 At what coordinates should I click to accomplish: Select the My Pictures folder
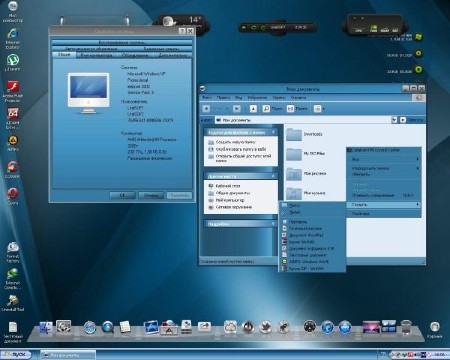(x=306, y=174)
